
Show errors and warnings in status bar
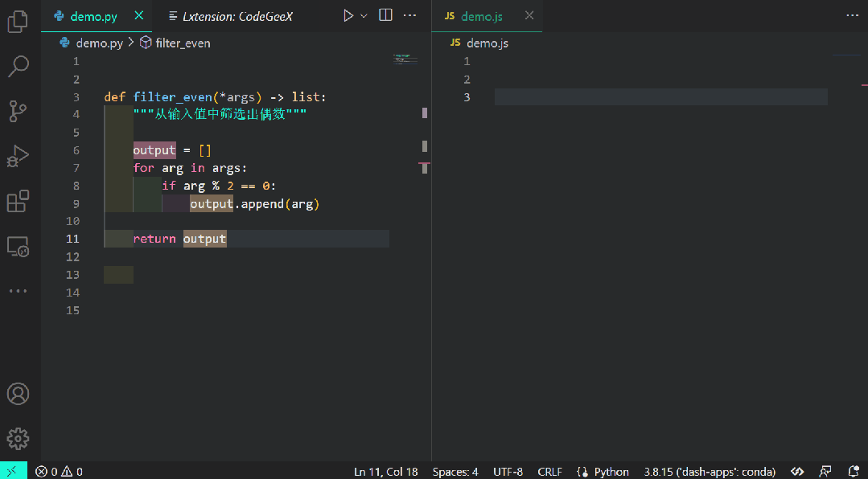pyautogui.click(x=60, y=471)
